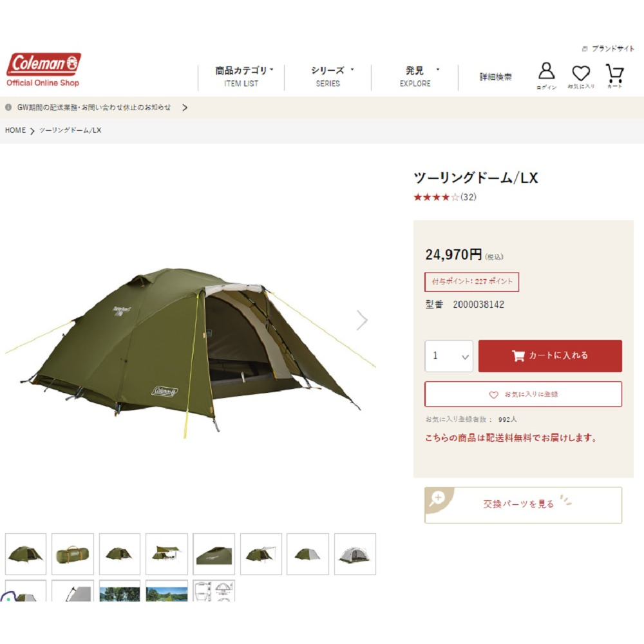Toggle add to favorites heart button
Image resolution: width=644 pixels, height=644 pixels.
(523, 394)
